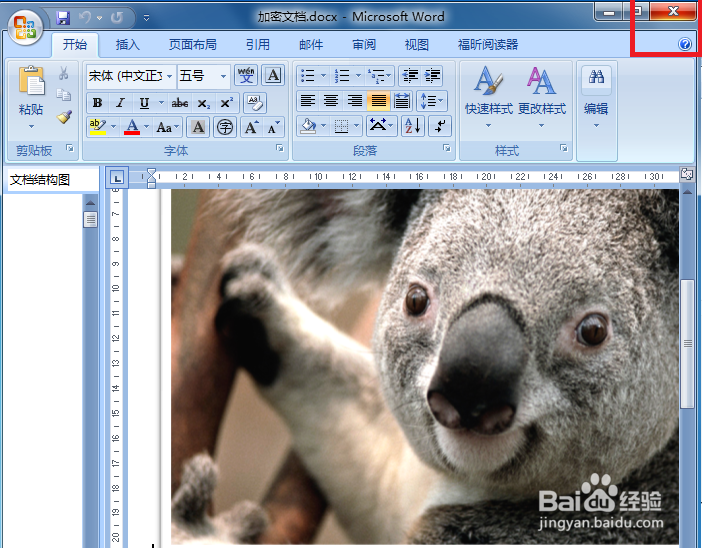Apply paragraph shading paint bucket
This screenshot has width=702, height=548.
click(308, 126)
